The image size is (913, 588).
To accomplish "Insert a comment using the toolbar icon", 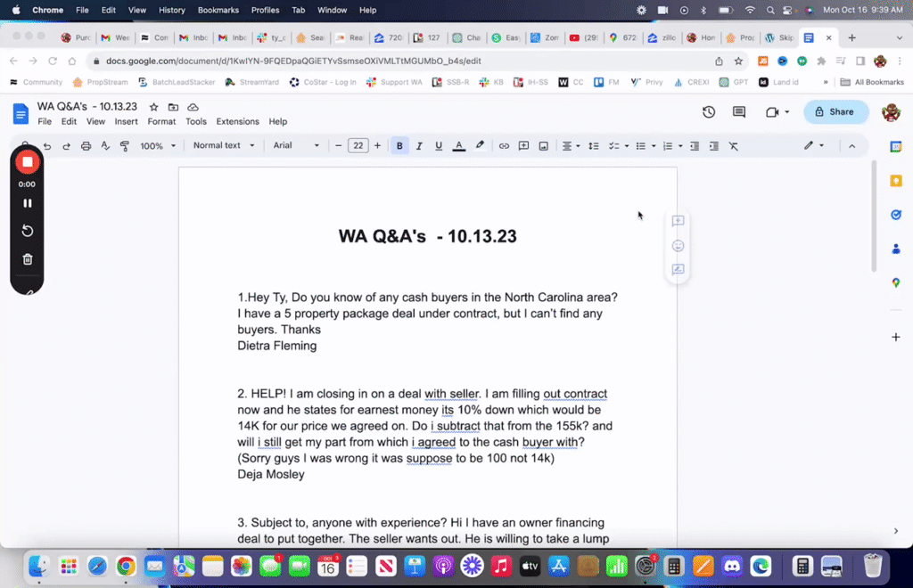I will click(524, 145).
